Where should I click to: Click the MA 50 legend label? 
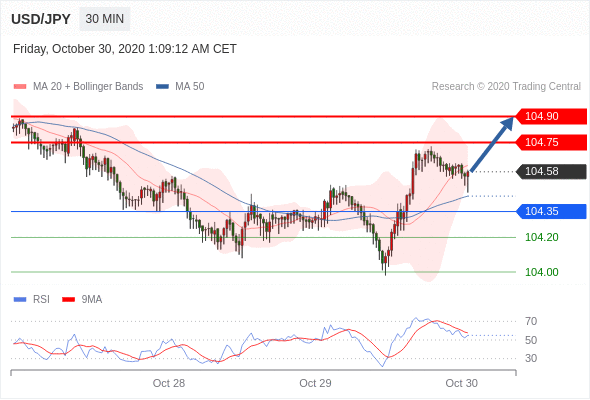[190, 87]
